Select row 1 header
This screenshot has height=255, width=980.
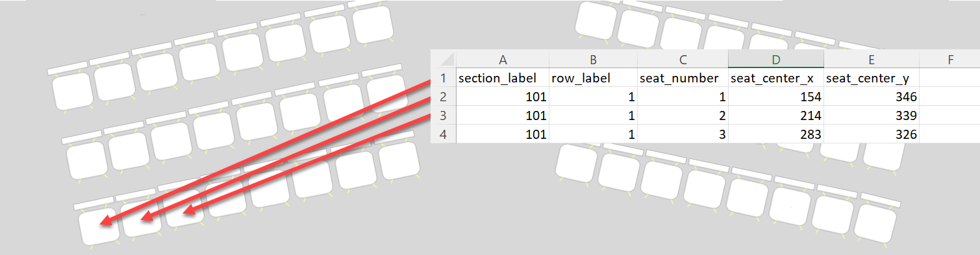[443, 78]
